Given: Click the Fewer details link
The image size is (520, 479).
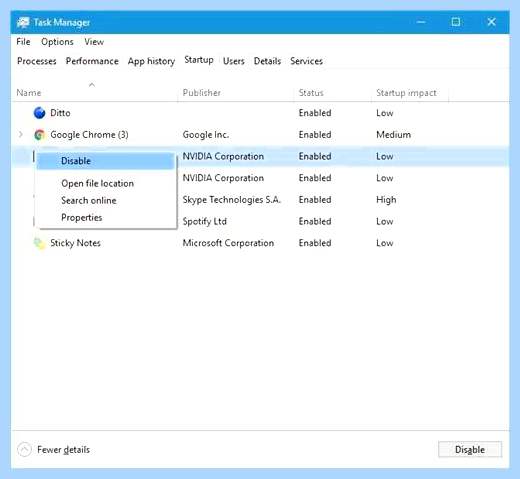Looking at the screenshot, I should pos(63,450).
